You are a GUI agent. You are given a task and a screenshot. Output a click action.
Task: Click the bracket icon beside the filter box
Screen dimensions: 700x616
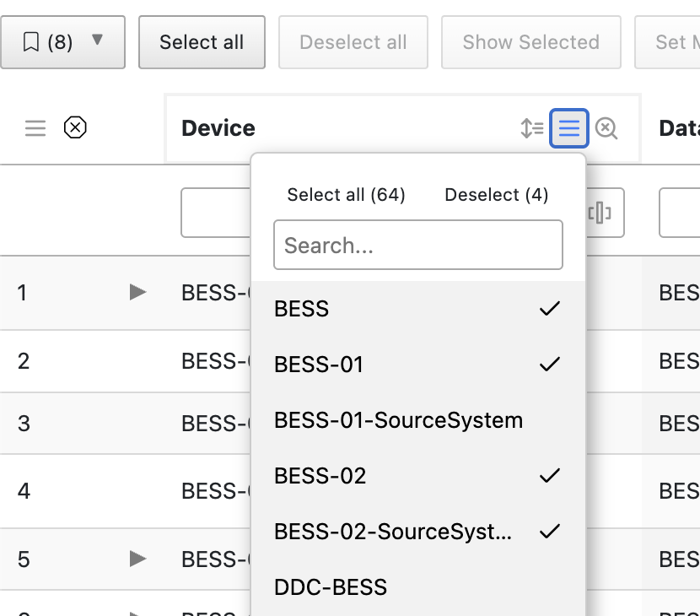[x=600, y=213]
